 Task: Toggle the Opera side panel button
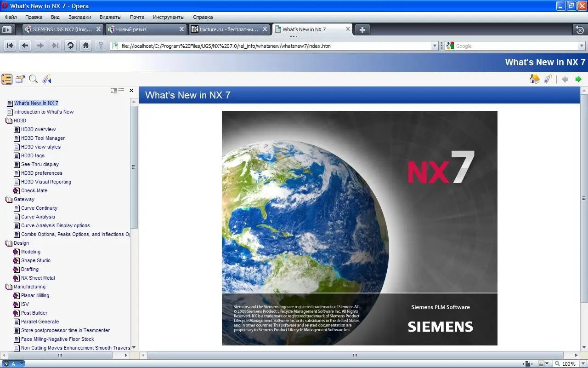click(6, 29)
